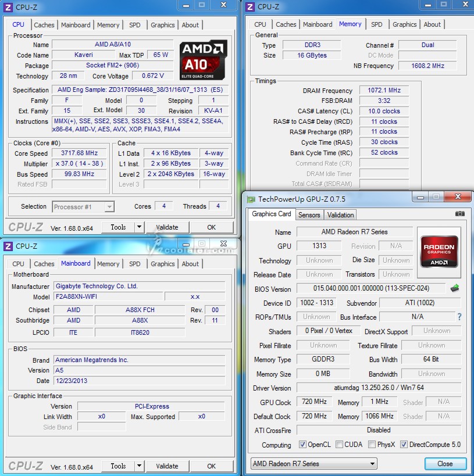The height and width of the screenshot is (476, 474).
Task: Click Validate in the Mainboard window
Action: 167,466
